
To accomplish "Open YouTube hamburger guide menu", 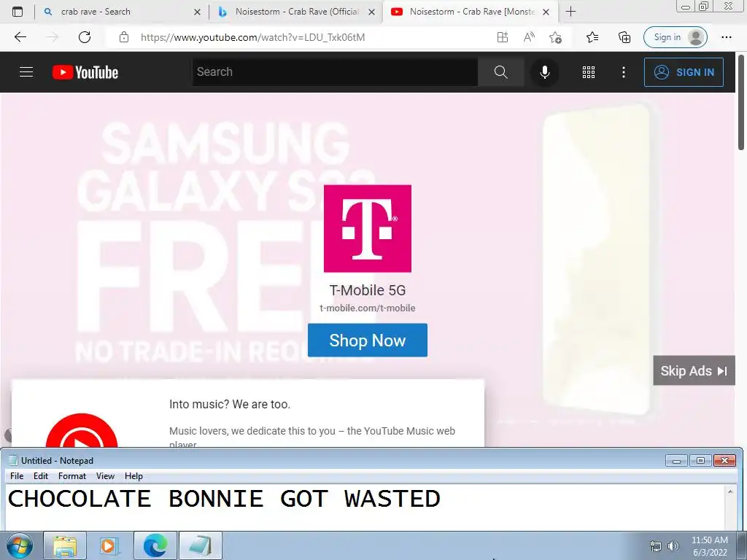I will (x=26, y=72).
